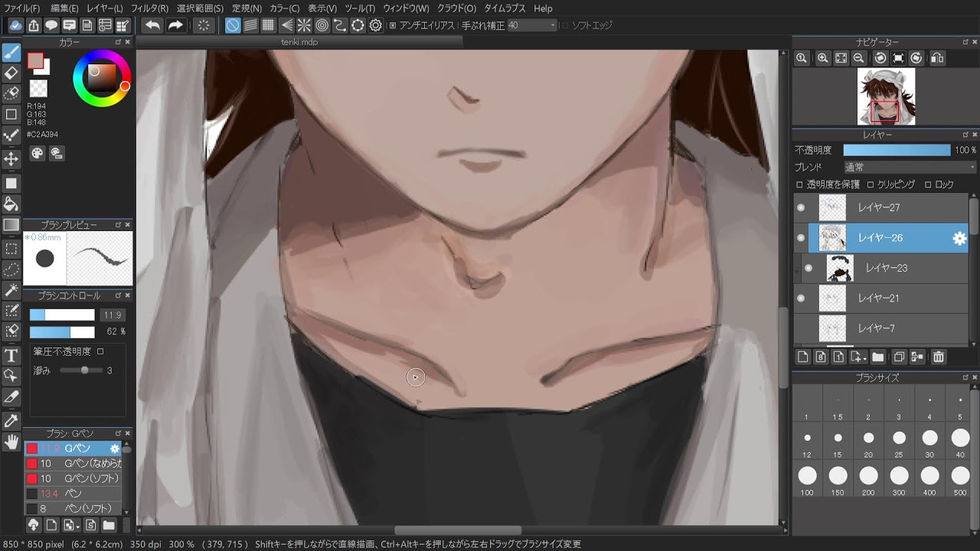Click the Navigator preview thumbnail
The image size is (980, 551).
click(x=886, y=96)
